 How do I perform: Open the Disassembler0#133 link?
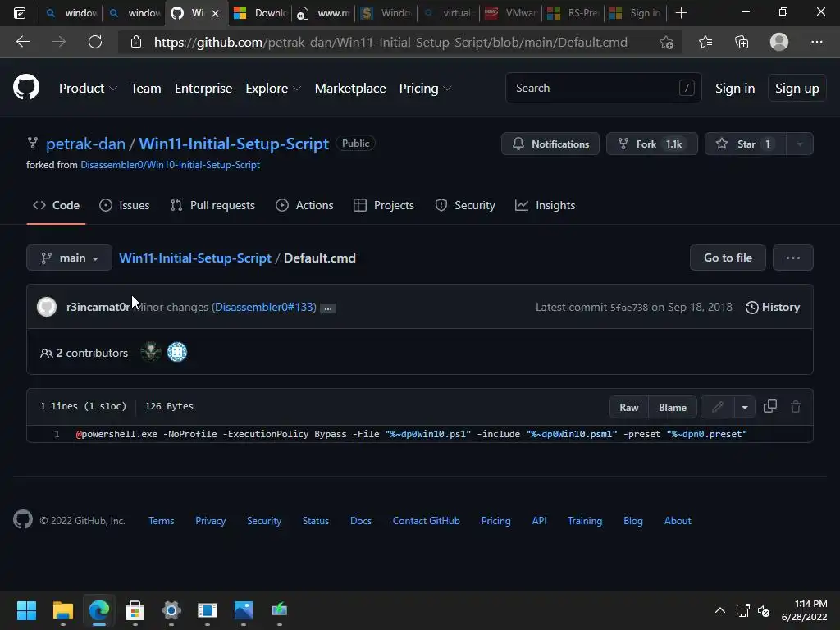(263, 307)
